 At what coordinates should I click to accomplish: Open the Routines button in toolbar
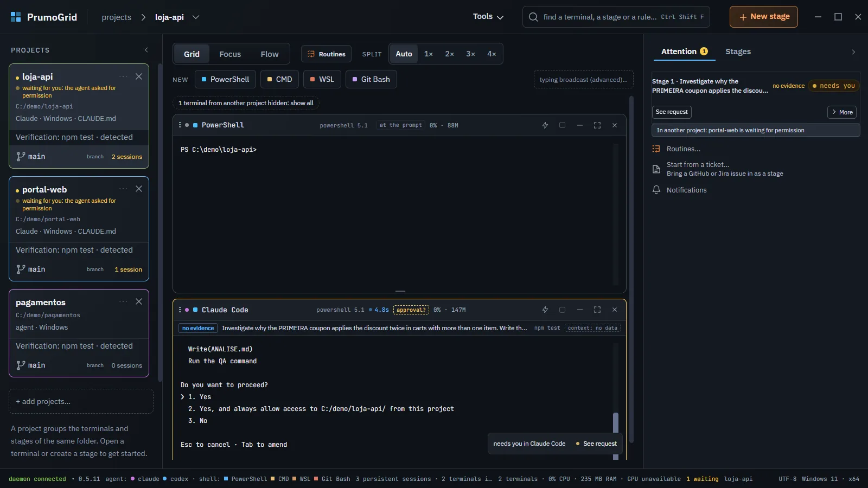click(x=327, y=54)
